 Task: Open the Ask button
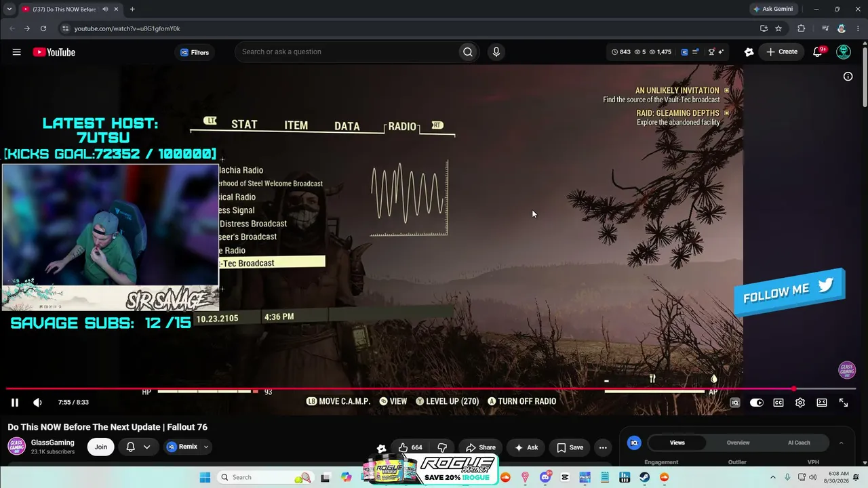coord(526,447)
